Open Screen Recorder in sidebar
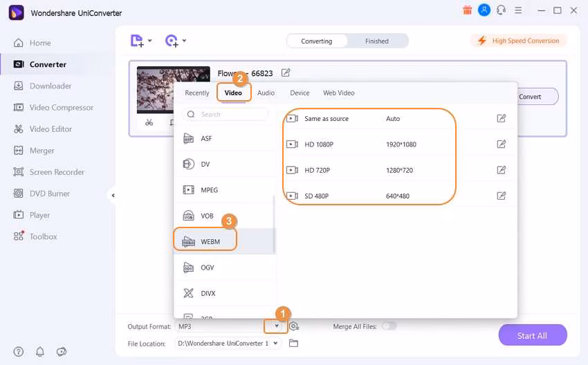The width and height of the screenshot is (588, 365). coord(48,172)
